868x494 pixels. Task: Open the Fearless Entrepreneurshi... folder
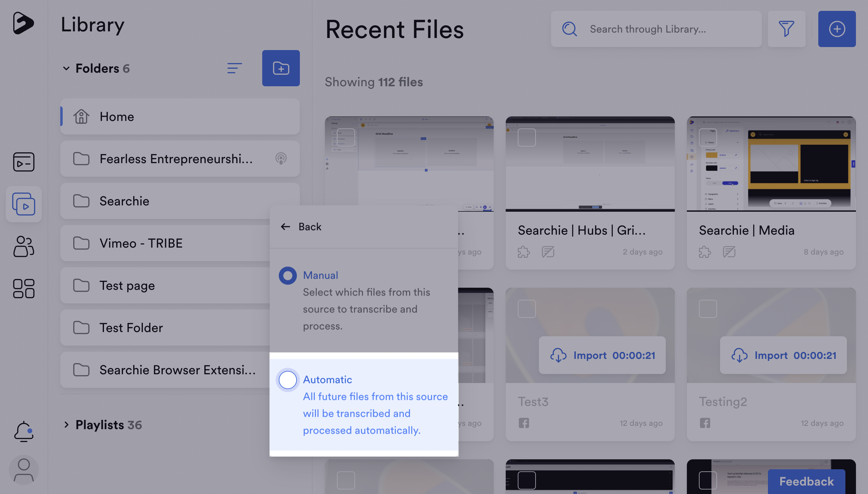180,158
